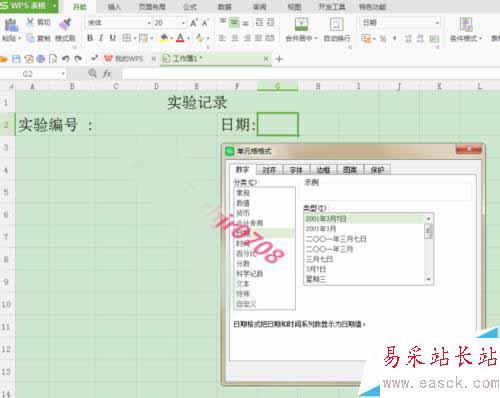The width and height of the screenshot is (500, 398).
Task: Center text horizontally
Action: [235, 38]
